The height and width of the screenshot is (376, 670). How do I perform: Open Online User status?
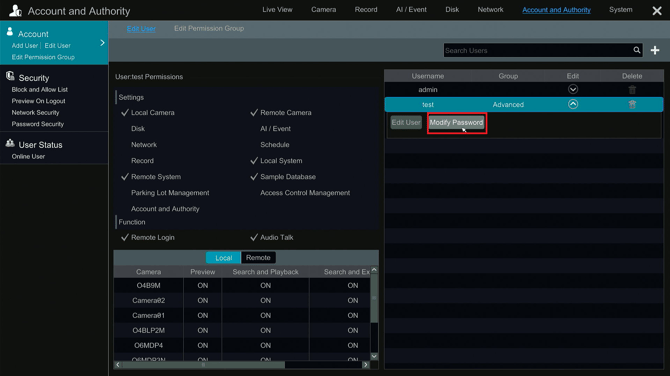click(28, 157)
